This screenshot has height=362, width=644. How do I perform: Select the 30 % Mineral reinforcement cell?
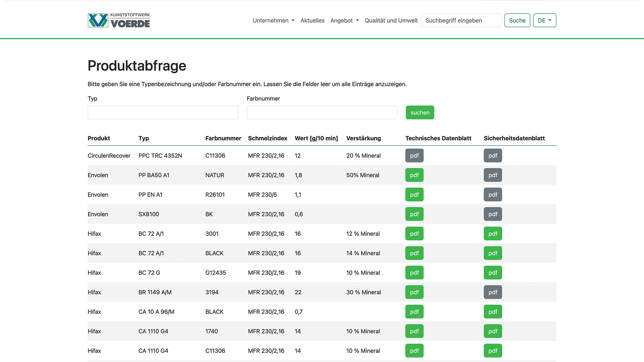364,292
